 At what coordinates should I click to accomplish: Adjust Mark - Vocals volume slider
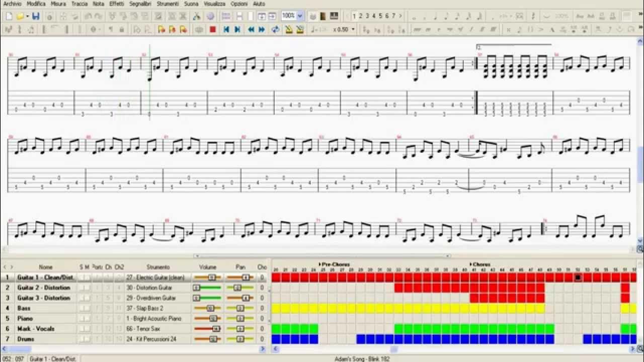(208, 329)
